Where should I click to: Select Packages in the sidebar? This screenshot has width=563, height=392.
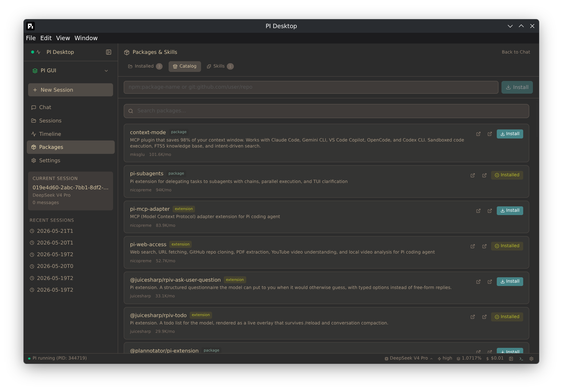tap(71, 147)
